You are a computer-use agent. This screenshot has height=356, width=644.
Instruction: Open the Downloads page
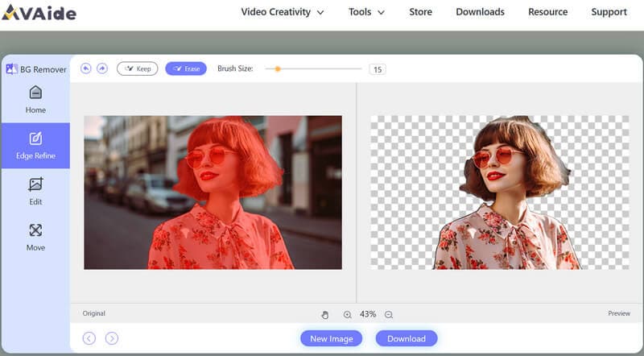[x=480, y=12]
